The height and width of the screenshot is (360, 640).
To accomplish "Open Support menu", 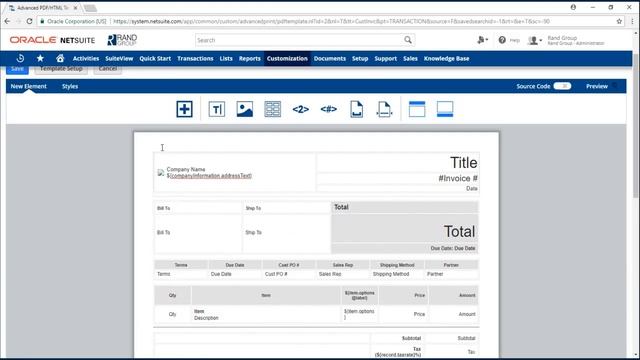I will 386,58.
